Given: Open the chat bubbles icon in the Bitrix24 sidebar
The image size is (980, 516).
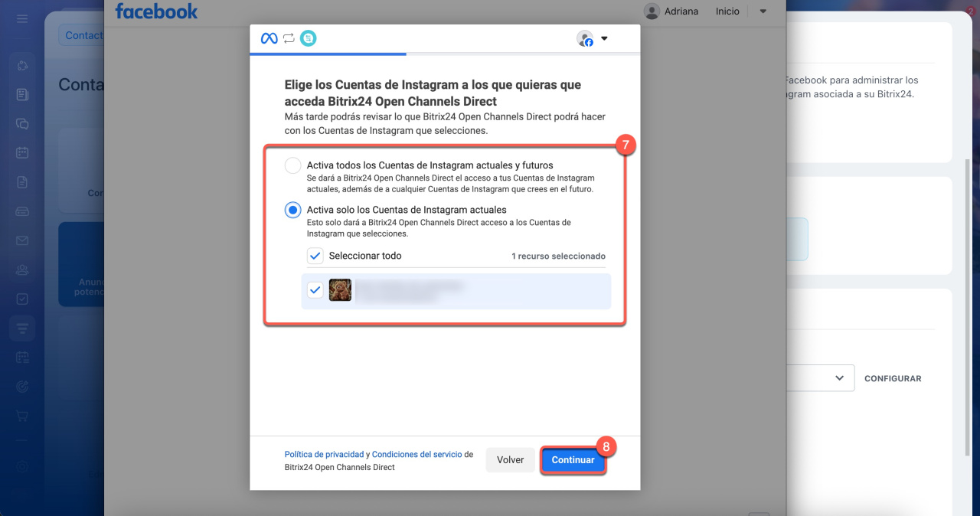Looking at the screenshot, I should [22, 123].
